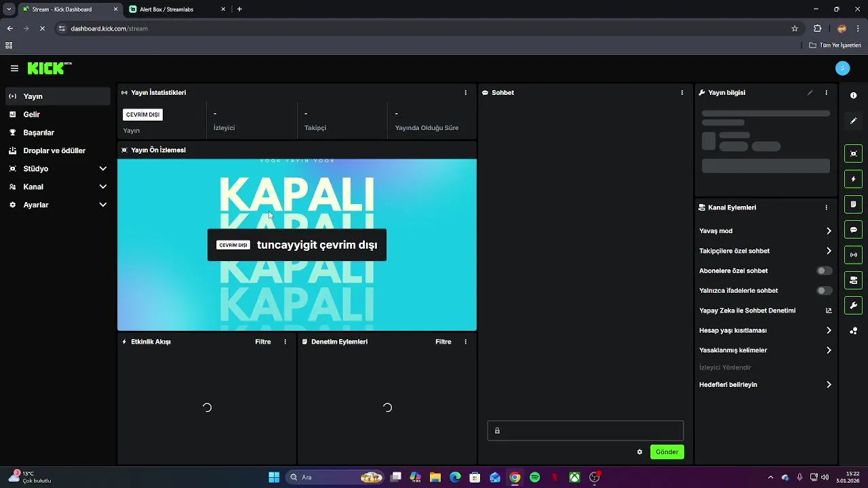Viewport: 868px width, 488px height.
Task: Click the ÇEVRİM DIŞI status badge in statistics
Action: click(x=142, y=115)
